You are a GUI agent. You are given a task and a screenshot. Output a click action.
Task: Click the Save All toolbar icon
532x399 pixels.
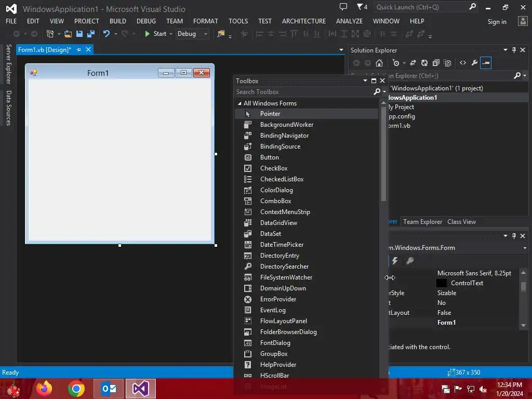point(91,34)
